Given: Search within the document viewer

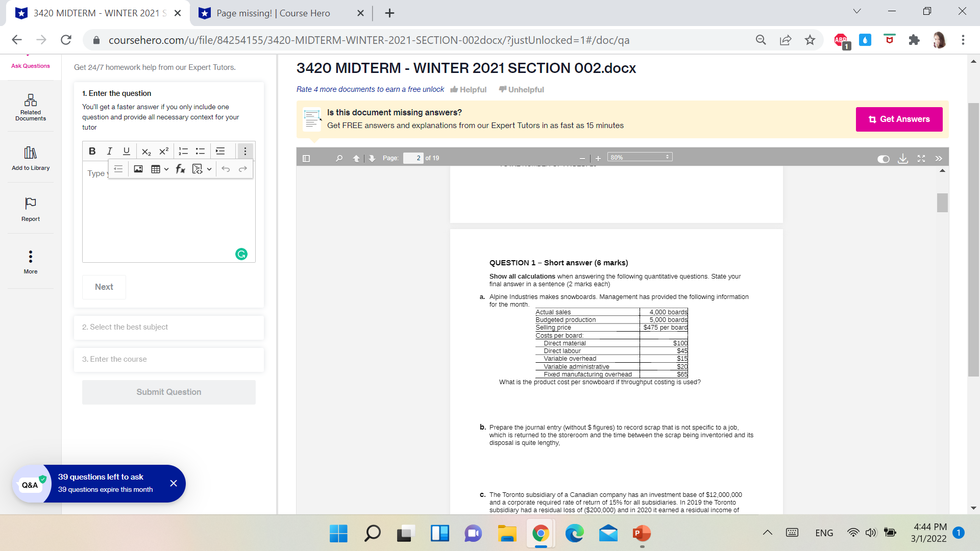Looking at the screenshot, I should [338, 159].
